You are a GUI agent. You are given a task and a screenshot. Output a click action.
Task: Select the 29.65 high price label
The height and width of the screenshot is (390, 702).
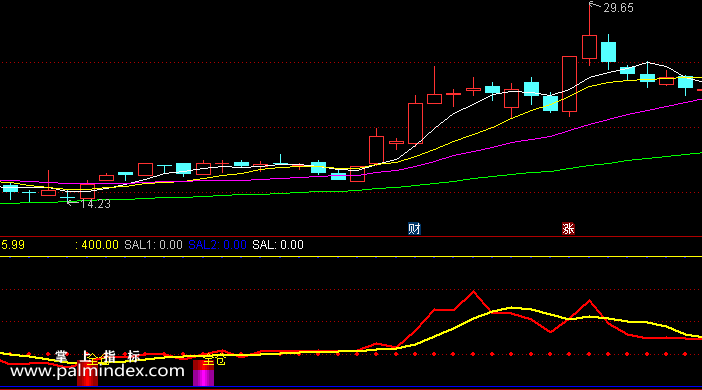618,8
